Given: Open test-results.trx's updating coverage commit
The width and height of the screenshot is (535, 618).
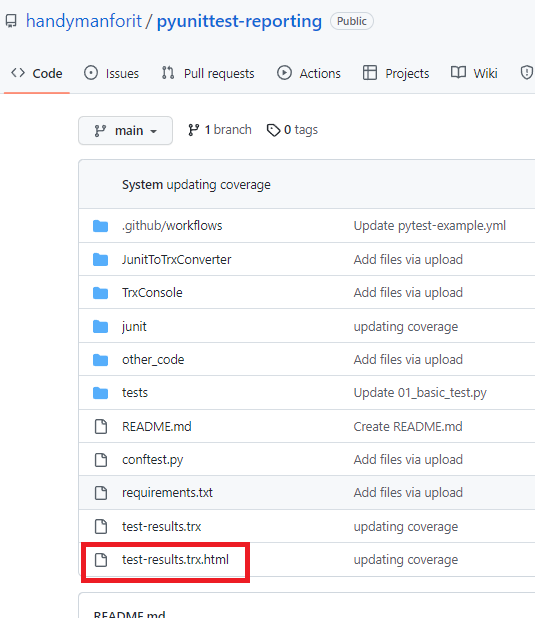Looking at the screenshot, I should (406, 527).
